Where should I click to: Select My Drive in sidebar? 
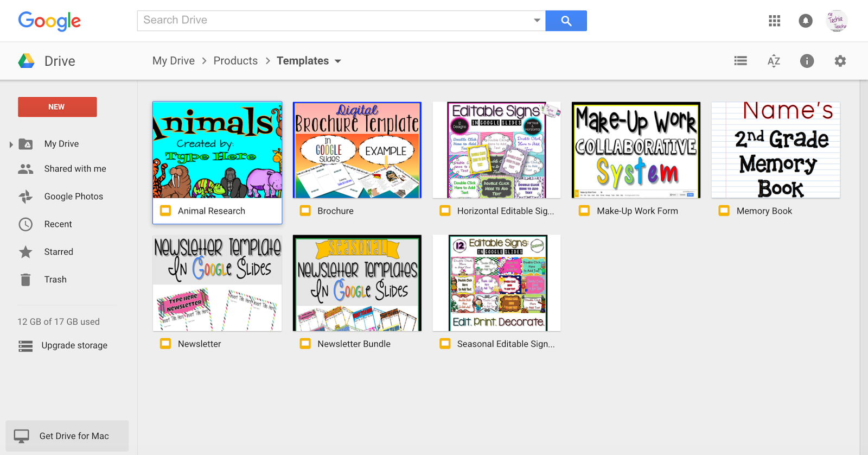pos(61,144)
